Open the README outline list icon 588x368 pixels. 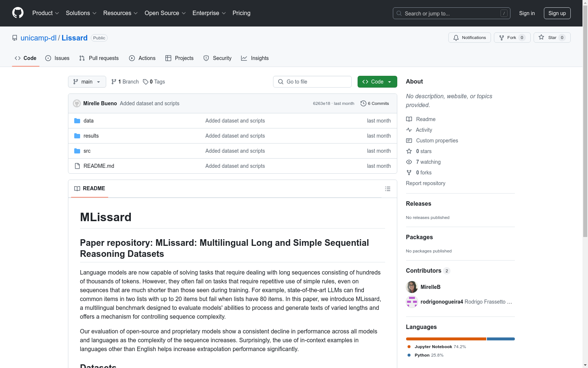[388, 189]
